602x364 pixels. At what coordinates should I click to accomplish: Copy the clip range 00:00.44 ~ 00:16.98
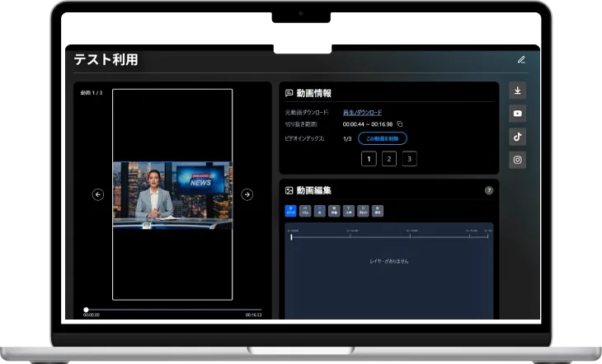400,124
